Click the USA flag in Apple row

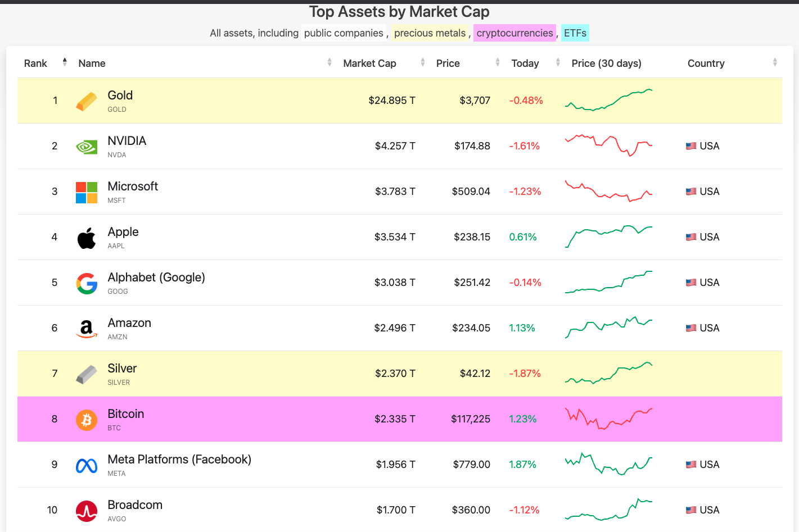pos(691,237)
